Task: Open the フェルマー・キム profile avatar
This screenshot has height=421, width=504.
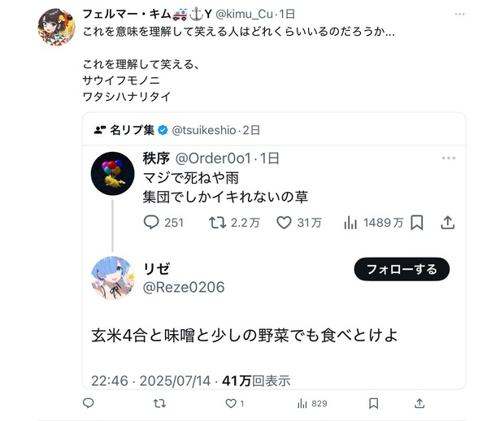Action: pos(57,27)
